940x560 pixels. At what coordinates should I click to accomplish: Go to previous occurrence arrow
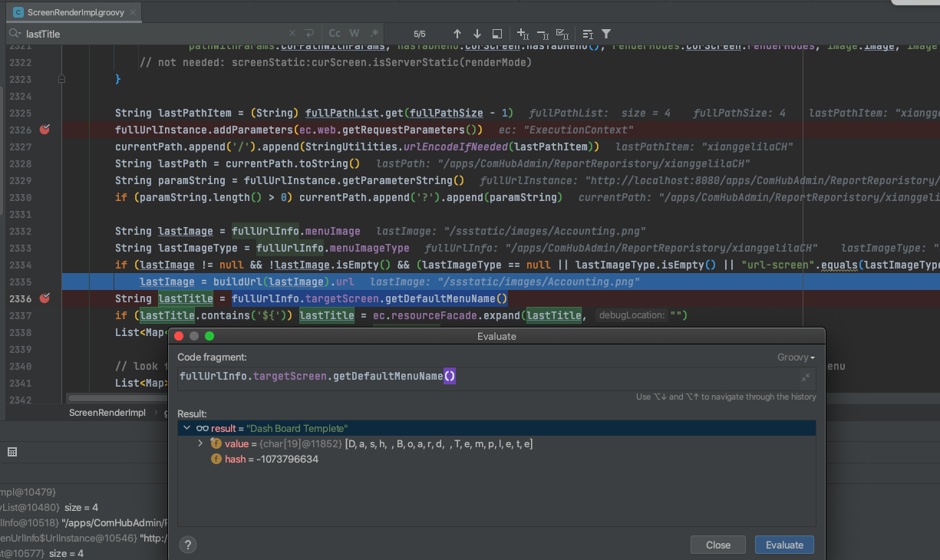[457, 34]
